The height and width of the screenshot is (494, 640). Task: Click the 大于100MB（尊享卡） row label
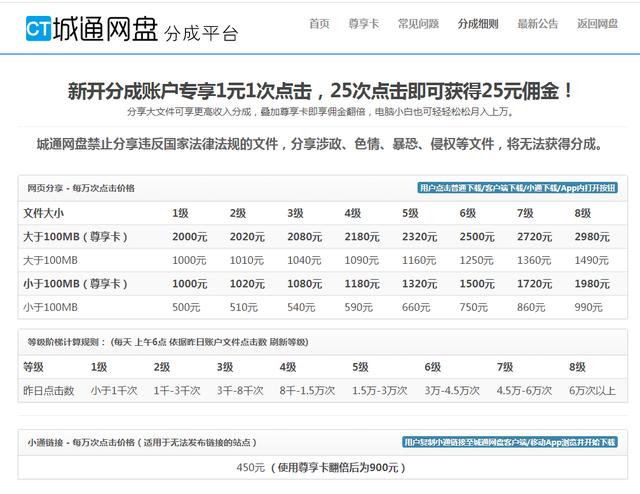(76, 237)
